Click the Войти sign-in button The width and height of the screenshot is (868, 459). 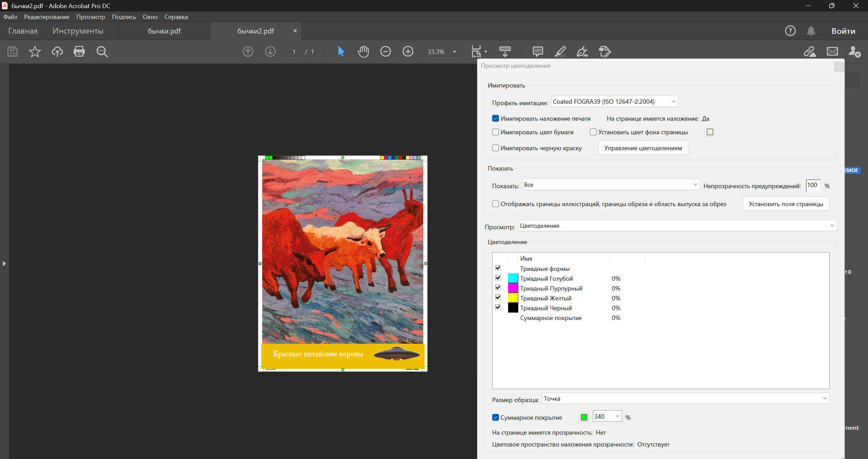click(x=843, y=31)
